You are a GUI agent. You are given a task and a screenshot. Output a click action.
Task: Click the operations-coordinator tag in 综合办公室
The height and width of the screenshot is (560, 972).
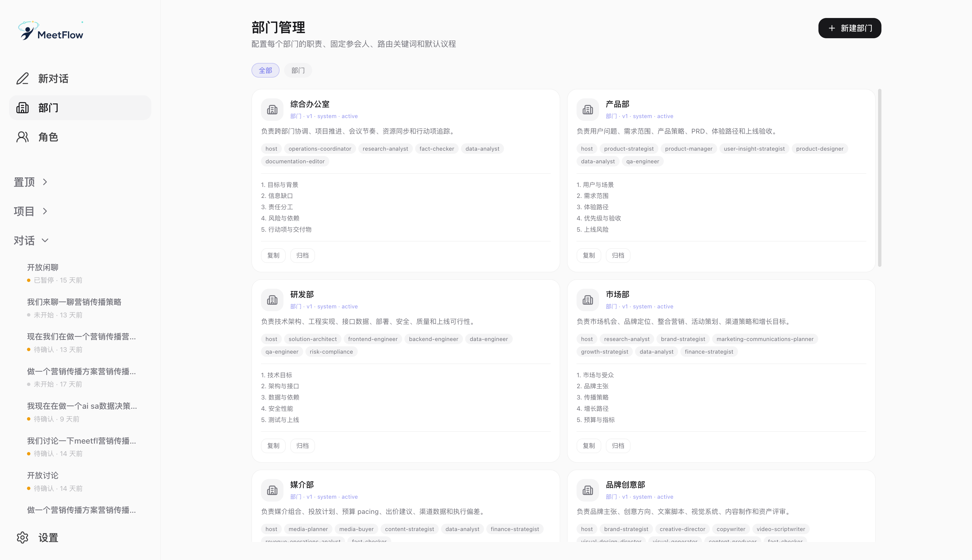(x=320, y=149)
